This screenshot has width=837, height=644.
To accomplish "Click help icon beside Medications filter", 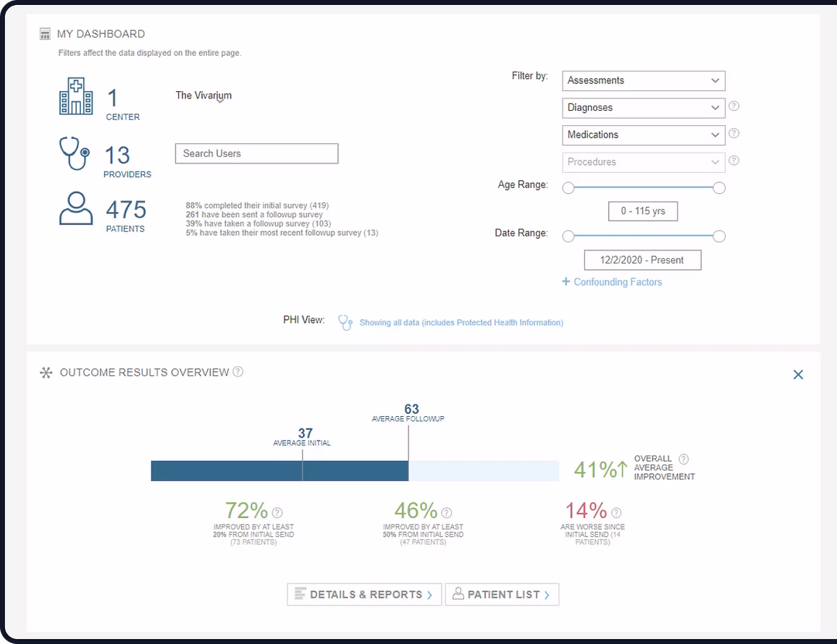I will (733, 133).
